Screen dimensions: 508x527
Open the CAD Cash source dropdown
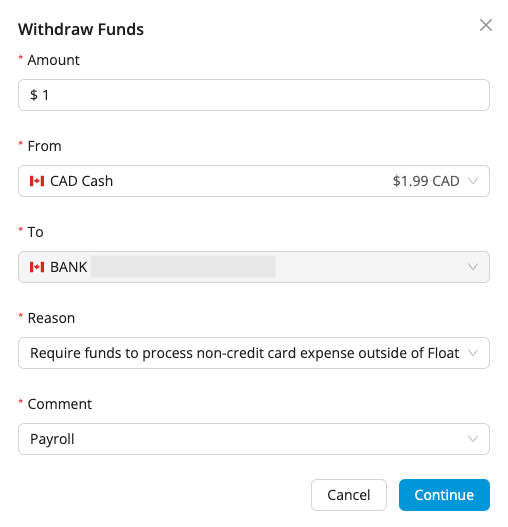254,181
